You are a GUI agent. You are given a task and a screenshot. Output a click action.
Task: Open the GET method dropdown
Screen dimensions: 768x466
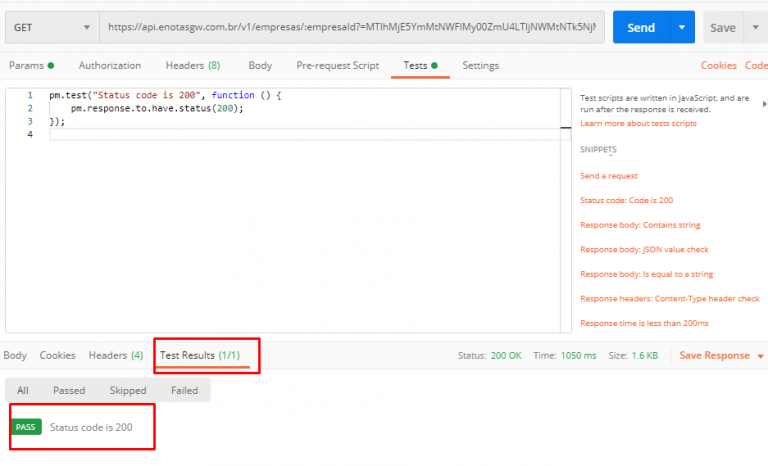[x=50, y=27]
